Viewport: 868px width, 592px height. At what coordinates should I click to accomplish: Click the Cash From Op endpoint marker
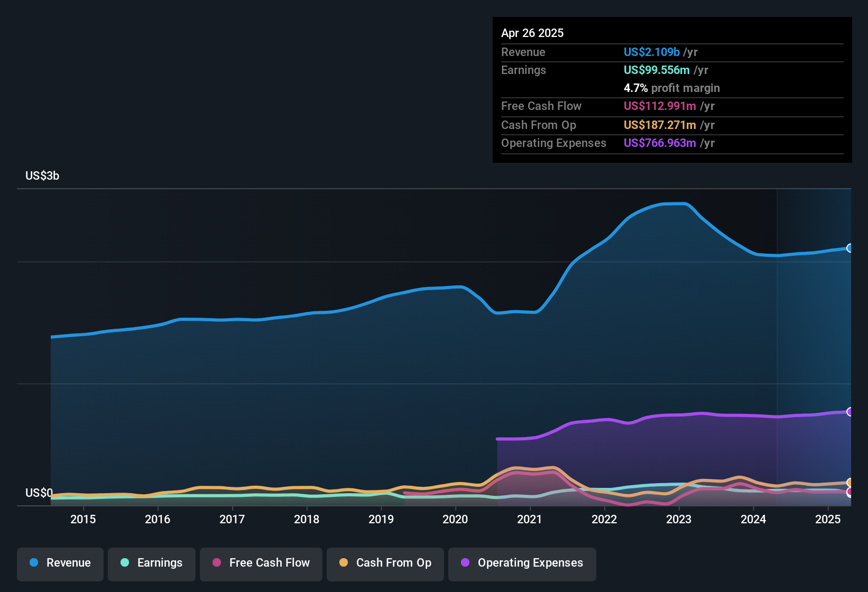pos(850,483)
